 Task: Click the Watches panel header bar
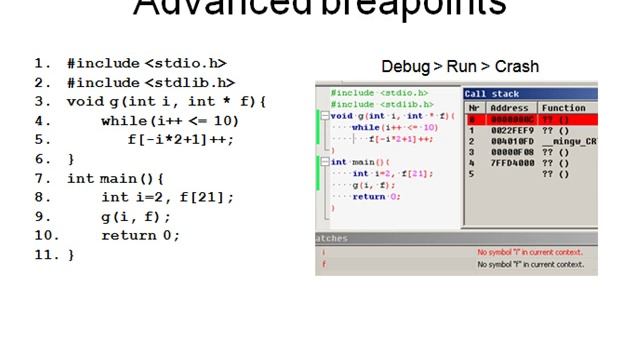coord(456,238)
